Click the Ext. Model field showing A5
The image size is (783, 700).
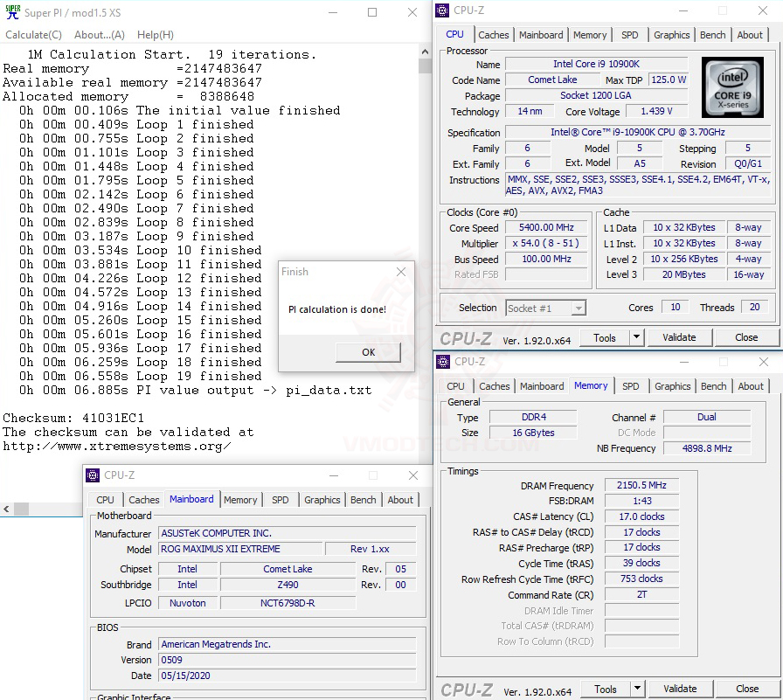click(x=640, y=163)
